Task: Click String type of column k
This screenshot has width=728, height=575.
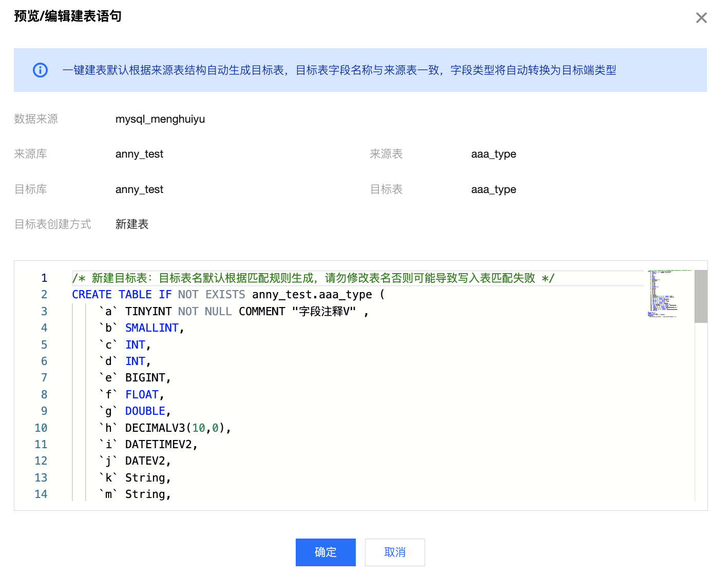Action: click(x=145, y=478)
